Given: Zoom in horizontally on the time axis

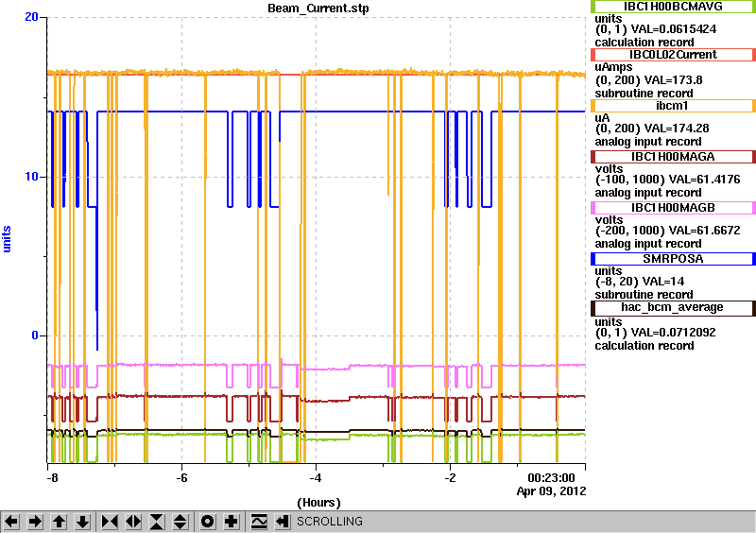Looking at the screenshot, I should [110, 522].
